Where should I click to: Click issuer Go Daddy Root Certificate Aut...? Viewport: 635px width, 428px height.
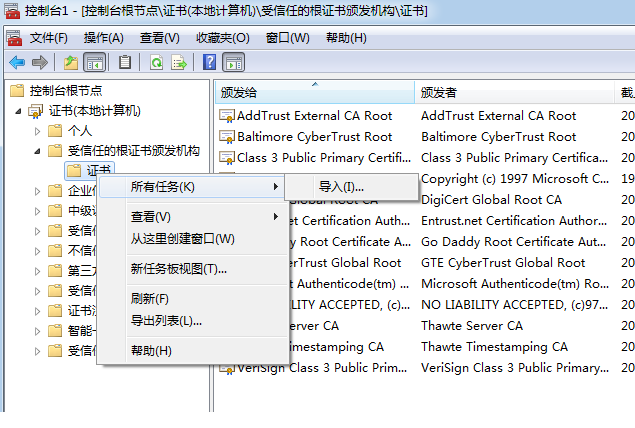514,242
